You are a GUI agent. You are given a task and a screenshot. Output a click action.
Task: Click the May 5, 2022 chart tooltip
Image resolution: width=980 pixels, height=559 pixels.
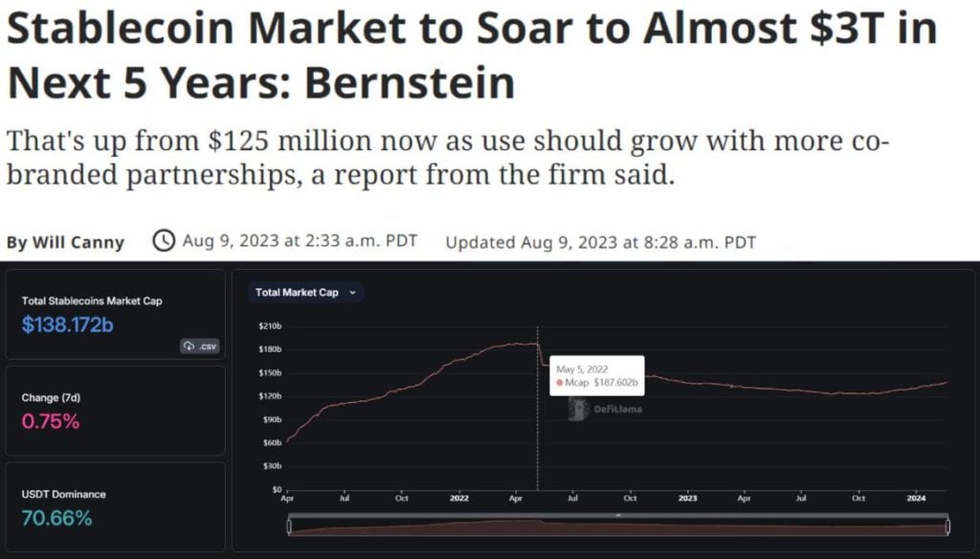[x=597, y=375]
